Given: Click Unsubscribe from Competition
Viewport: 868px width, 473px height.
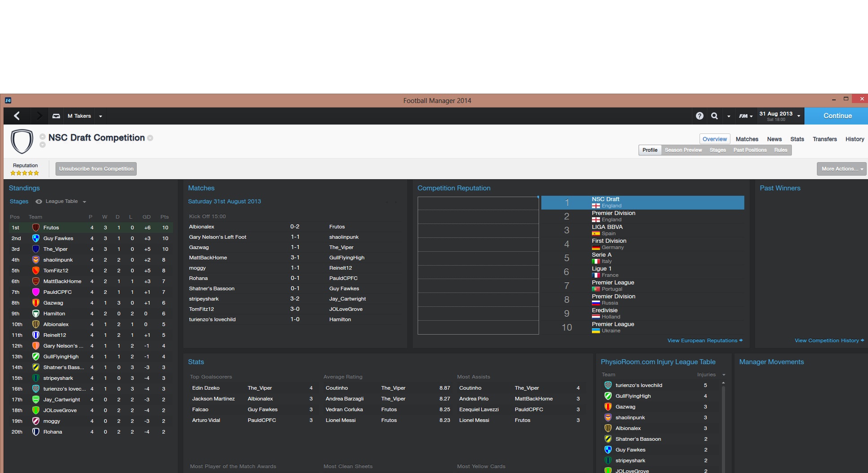Looking at the screenshot, I should (96, 169).
